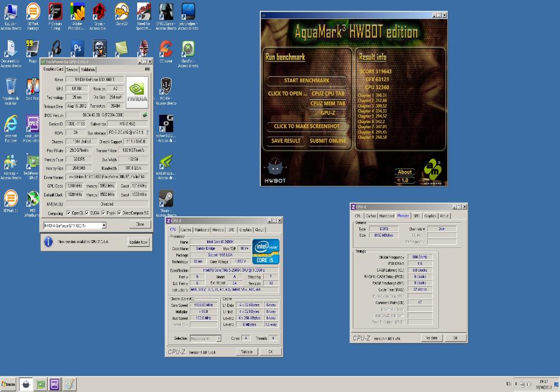Click SUBMIT ONLINE in AquaMark
560x392 pixels.
click(x=328, y=141)
